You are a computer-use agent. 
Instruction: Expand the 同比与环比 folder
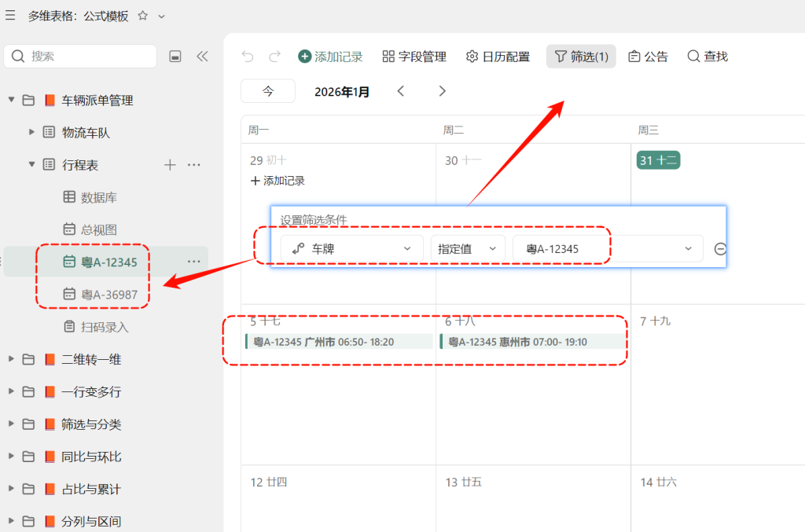tap(11, 456)
